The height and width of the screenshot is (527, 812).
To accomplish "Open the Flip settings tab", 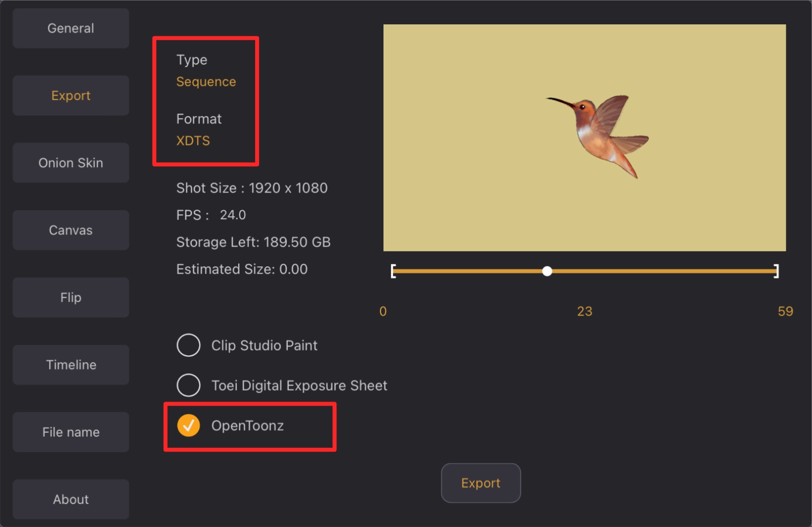I will click(x=71, y=297).
